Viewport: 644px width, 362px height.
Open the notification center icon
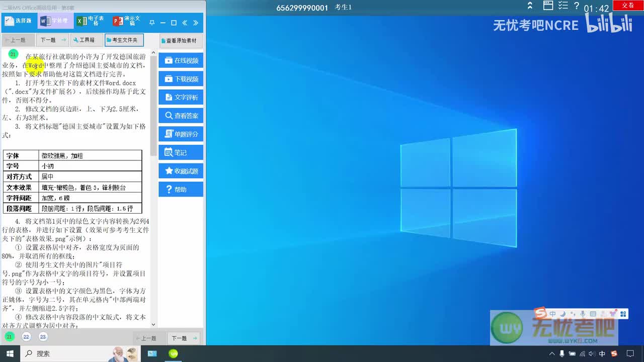[630, 353]
